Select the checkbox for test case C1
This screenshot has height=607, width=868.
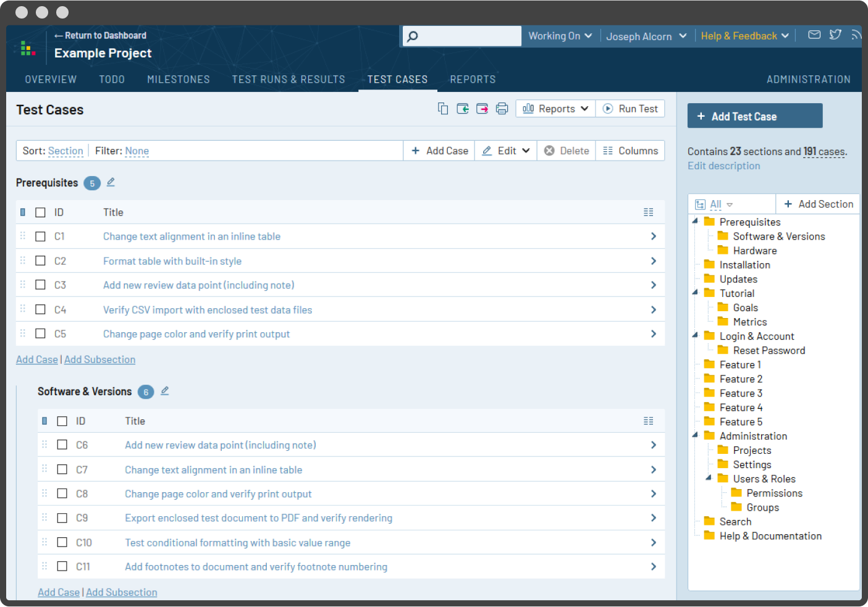pos(40,236)
